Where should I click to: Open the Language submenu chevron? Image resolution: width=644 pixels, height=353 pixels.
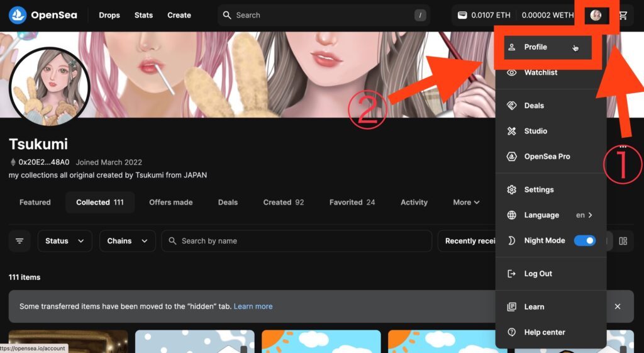point(590,215)
